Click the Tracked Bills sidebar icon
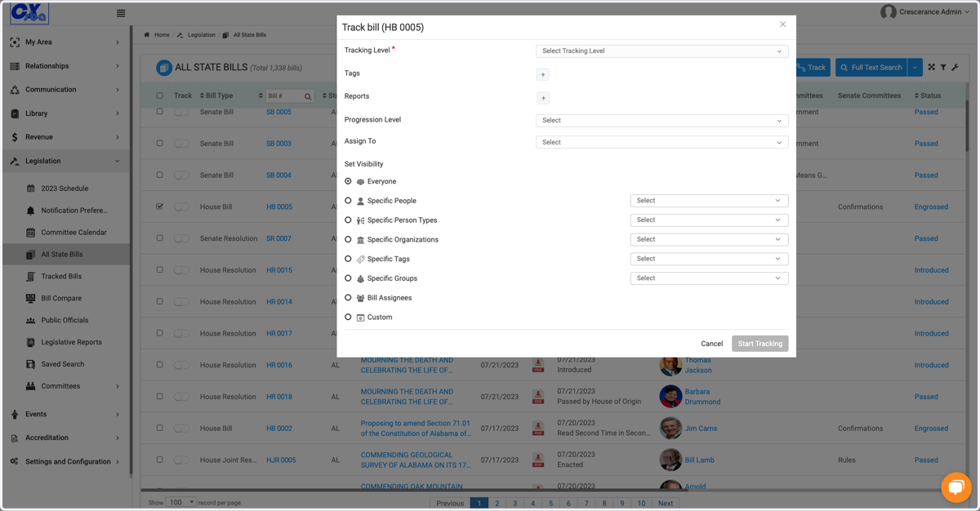This screenshot has height=511, width=980. point(31,277)
